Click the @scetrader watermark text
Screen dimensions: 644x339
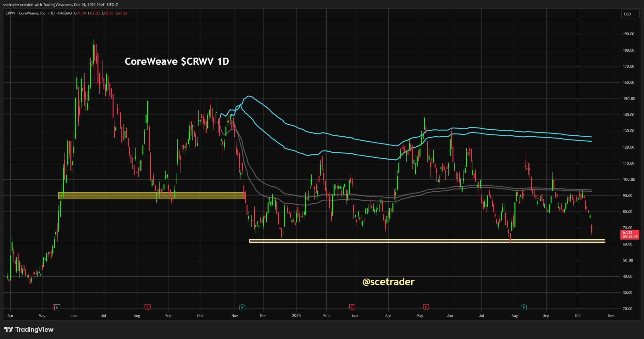[389, 282]
